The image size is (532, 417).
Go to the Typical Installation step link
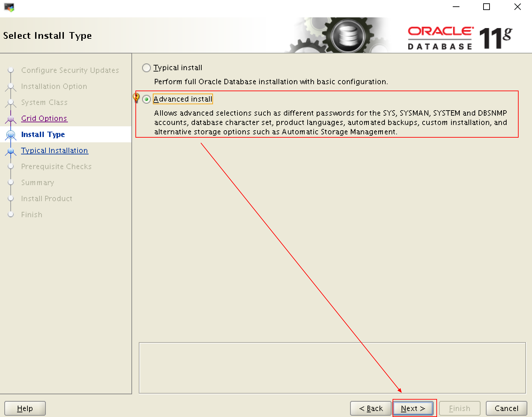pos(55,150)
